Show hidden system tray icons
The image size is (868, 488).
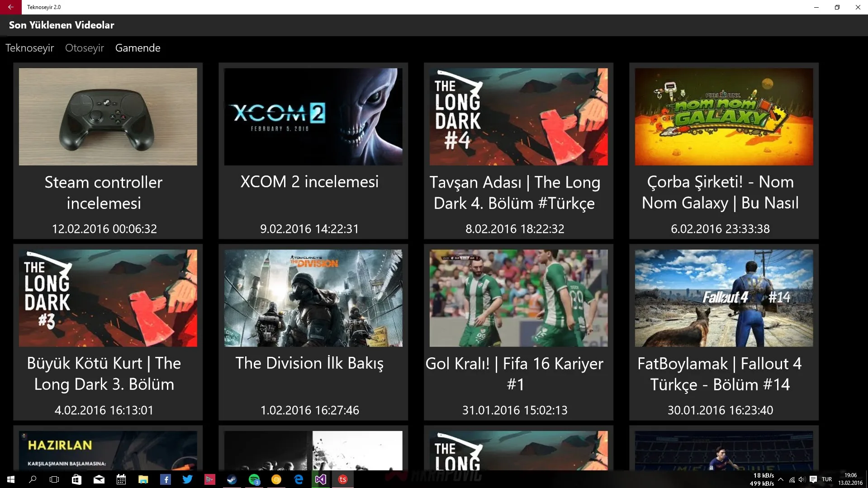[781, 479]
